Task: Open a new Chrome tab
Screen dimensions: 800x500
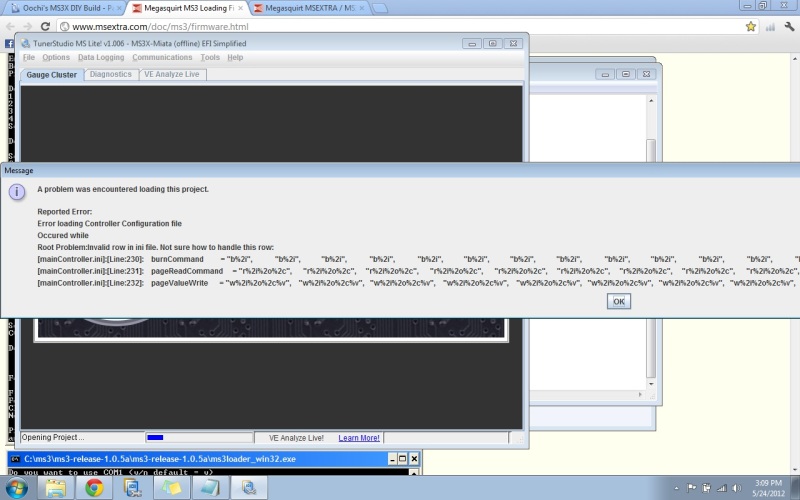Action: tap(380, 8)
